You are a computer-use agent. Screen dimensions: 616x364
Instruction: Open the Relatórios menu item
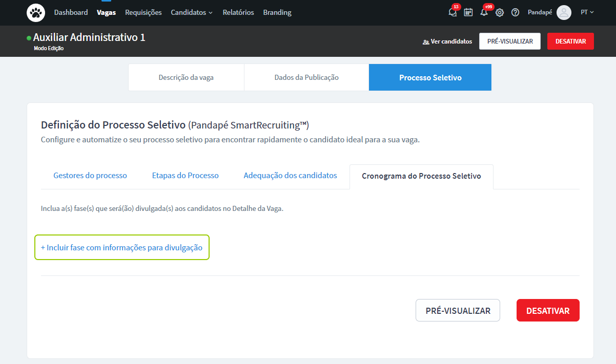tap(238, 12)
